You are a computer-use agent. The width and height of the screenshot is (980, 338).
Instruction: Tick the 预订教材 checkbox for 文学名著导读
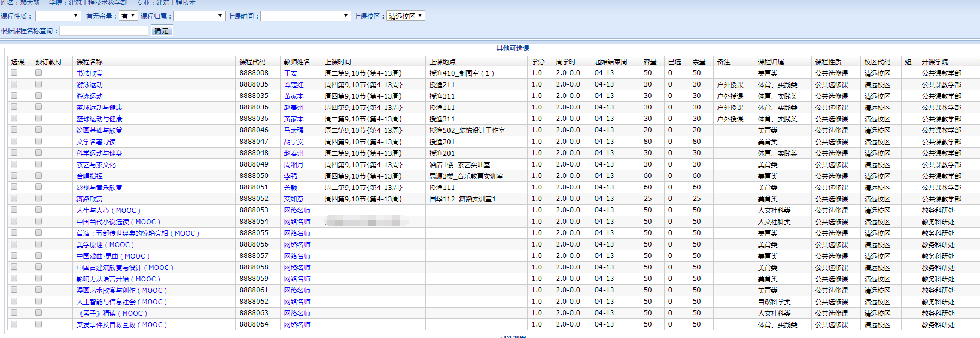click(39, 141)
